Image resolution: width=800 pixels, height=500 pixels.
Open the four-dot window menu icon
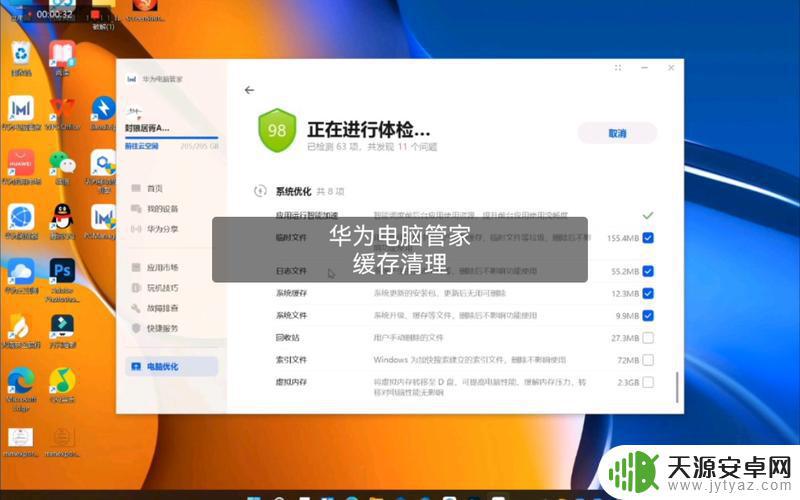point(618,68)
